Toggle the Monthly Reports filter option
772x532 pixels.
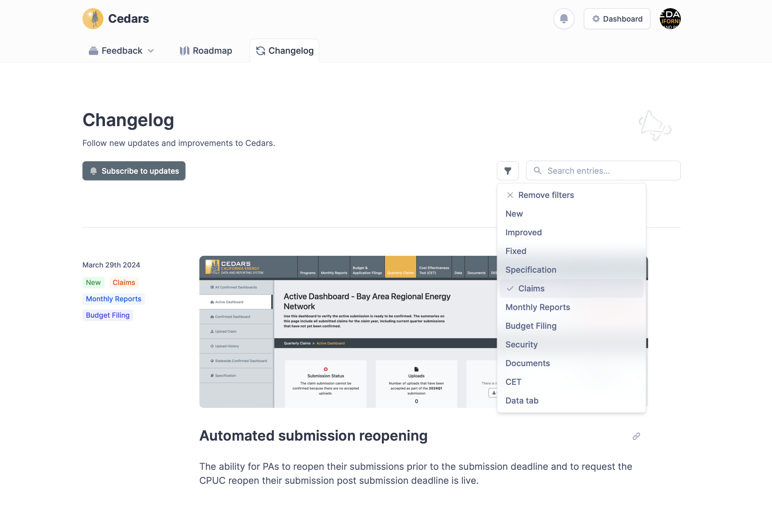tap(538, 307)
